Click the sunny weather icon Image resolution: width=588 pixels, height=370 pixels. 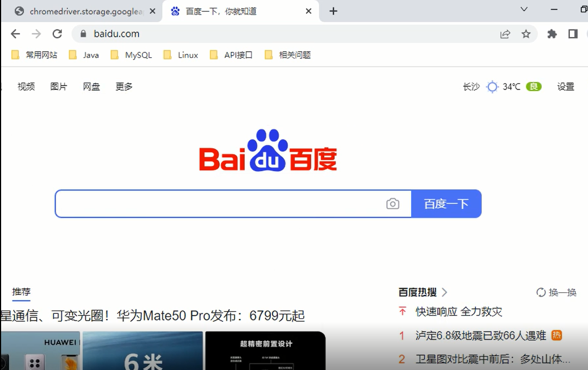pos(492,87)
